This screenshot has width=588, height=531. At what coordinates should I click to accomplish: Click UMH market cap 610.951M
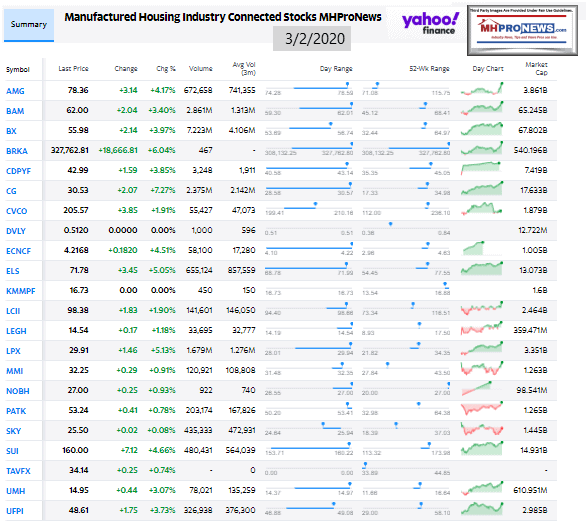pyautogui.click(x=530, y=490)
